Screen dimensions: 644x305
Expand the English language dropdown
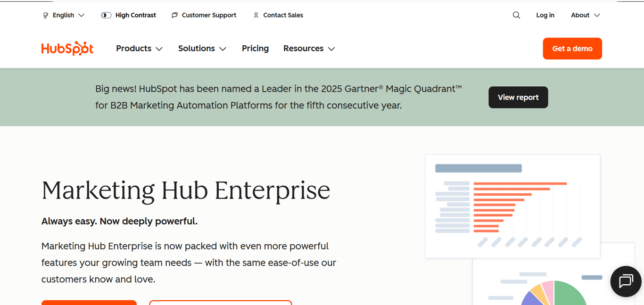click(64, 15)
